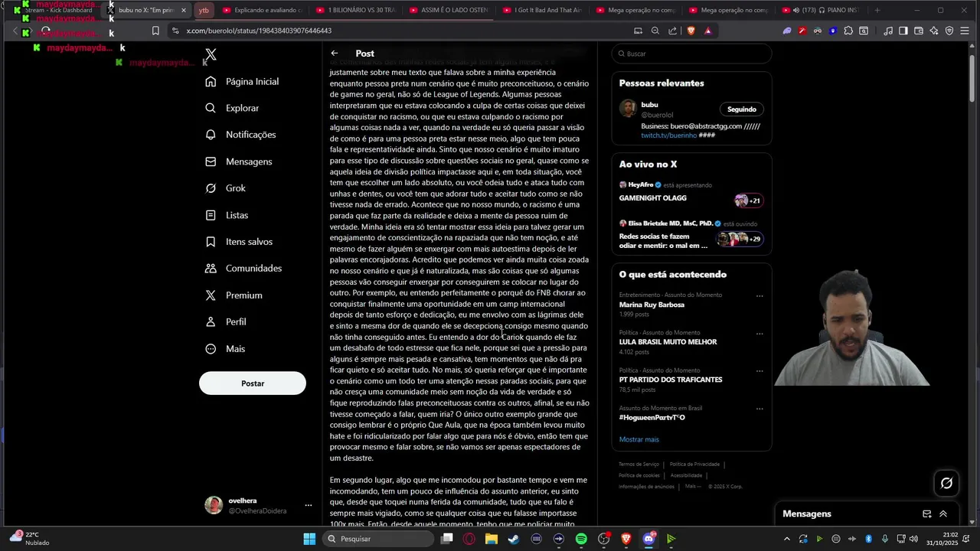Open the Acessibilidade footer link
Image resolution: width=980 pixels, height=551 pixels.
click(x=686, y=475)
